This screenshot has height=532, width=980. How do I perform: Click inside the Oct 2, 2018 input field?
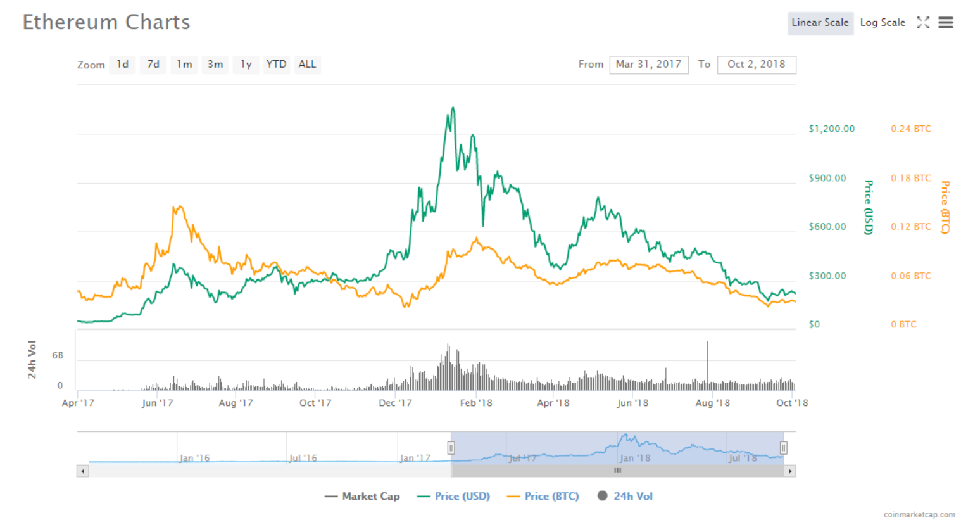[x=757, y=64]
